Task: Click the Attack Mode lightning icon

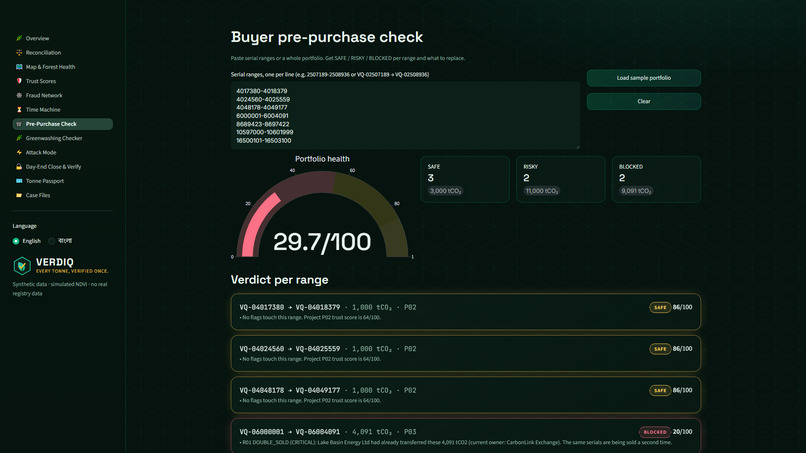Action: tap(19, 152)
